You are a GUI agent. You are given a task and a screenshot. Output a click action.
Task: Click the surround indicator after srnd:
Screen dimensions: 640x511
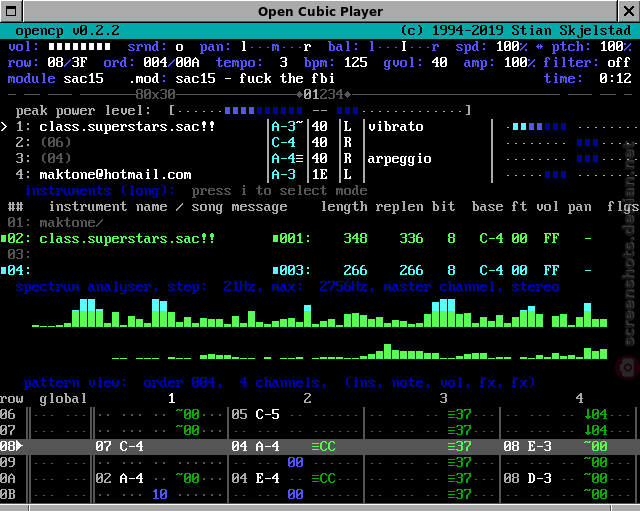coord(180,47)
